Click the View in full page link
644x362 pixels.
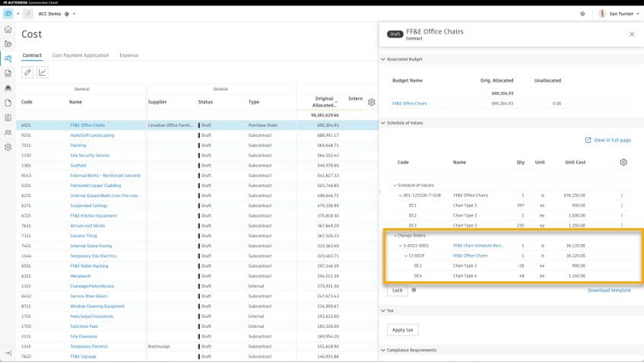[x=608, y=140]
